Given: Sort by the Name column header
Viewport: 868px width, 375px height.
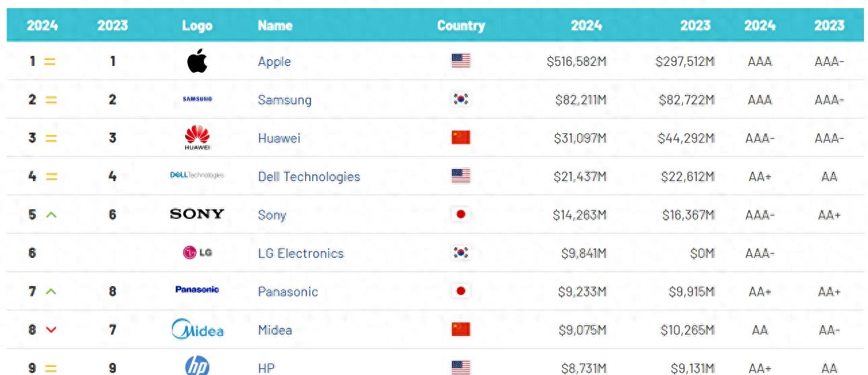Looking at the screenshot, I should pos(275,26).
